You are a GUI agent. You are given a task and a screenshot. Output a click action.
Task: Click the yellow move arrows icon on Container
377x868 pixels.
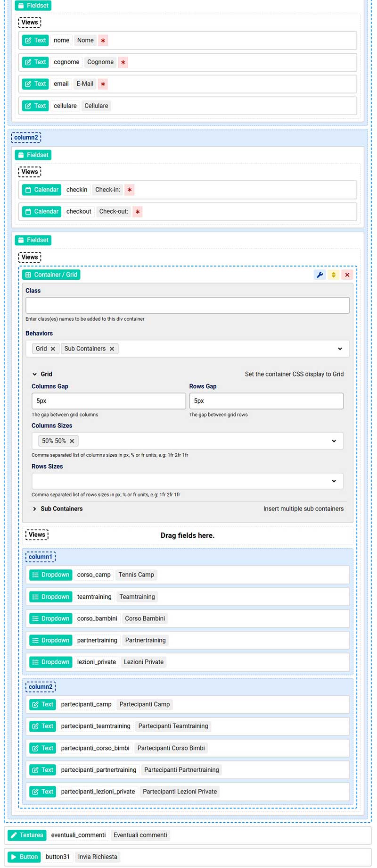point(334,275)
